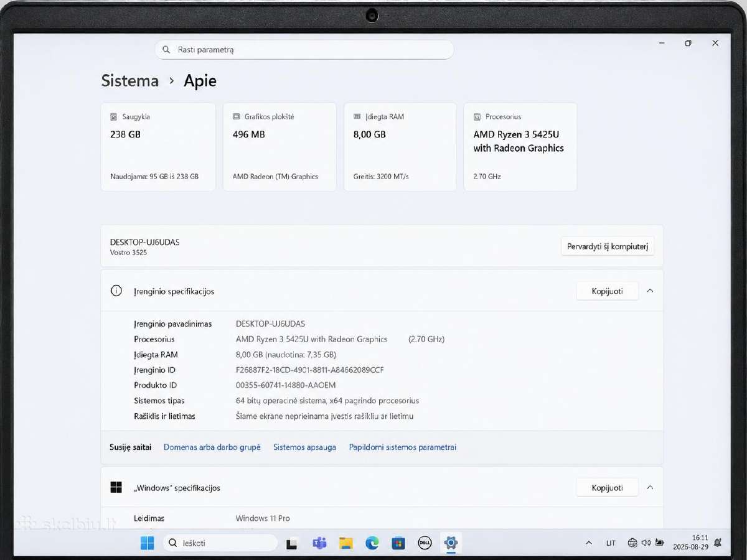Open the Procesorius AMD Ryzen 3 card
Screen dimensions: 747x560
tap(520, 147)
